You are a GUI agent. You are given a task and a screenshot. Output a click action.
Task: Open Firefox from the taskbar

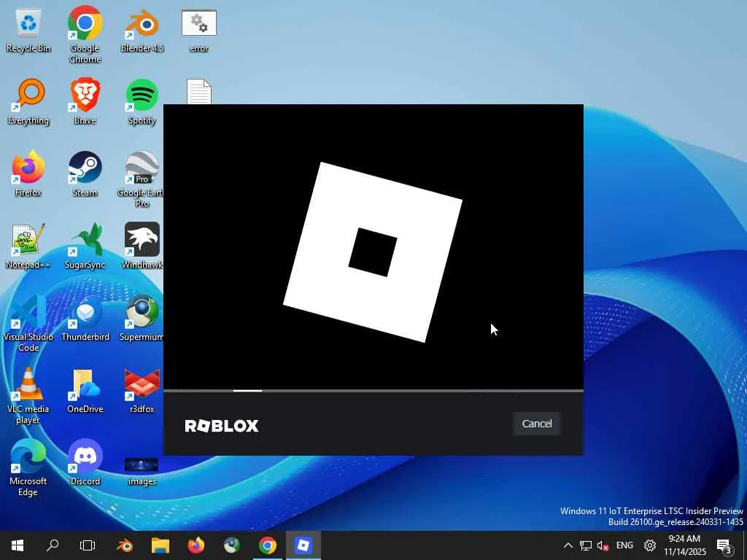pos(196,545)
